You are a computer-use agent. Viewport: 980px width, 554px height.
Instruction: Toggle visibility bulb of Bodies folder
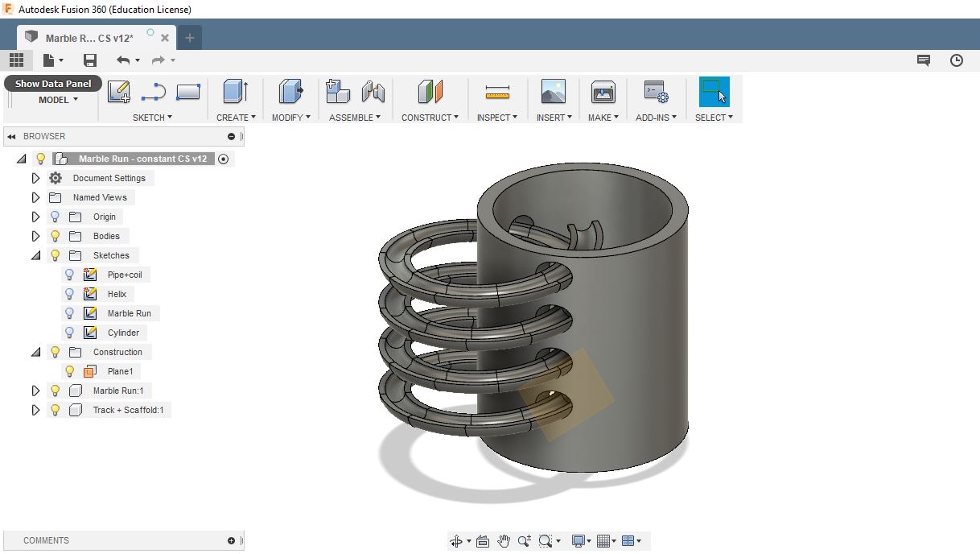point(55,236)
